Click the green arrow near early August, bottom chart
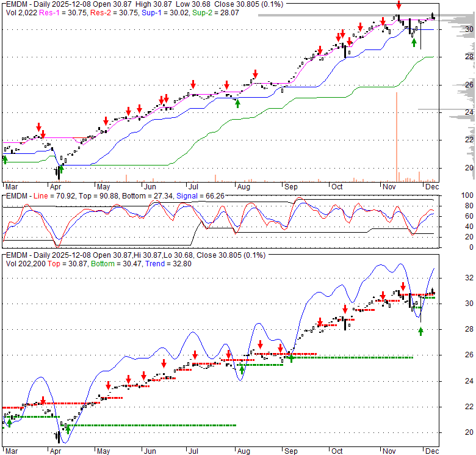Viewport: 476px width, 455px height. 242,369
